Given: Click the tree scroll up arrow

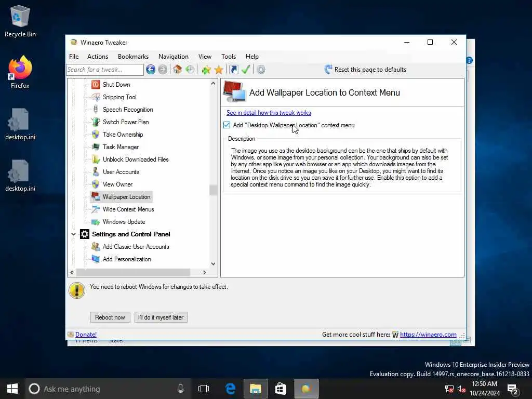Looking at the screenshot, I should (x=213, y=84).
